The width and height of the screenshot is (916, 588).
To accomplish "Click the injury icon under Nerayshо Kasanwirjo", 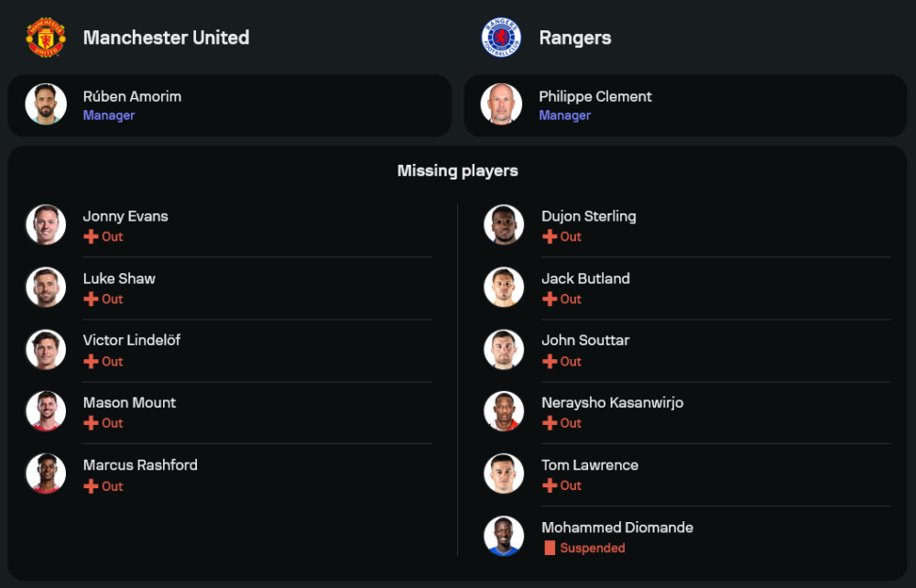I will click(x=550, y=423).
